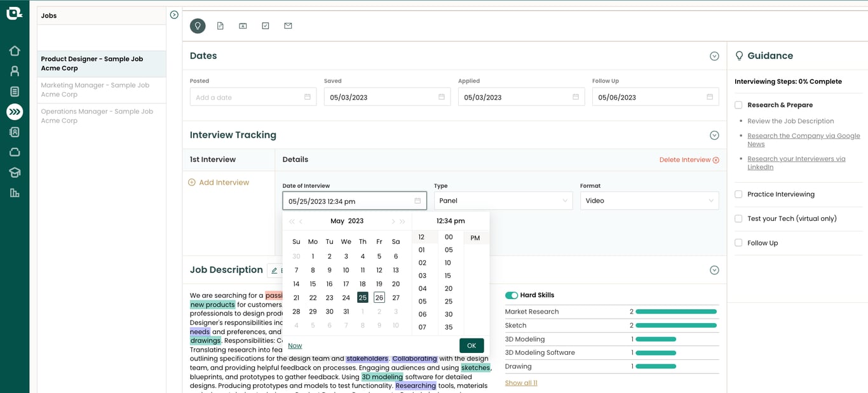Click OK in the date picker
The image size is (868, 393).
(x=471, y=345)
